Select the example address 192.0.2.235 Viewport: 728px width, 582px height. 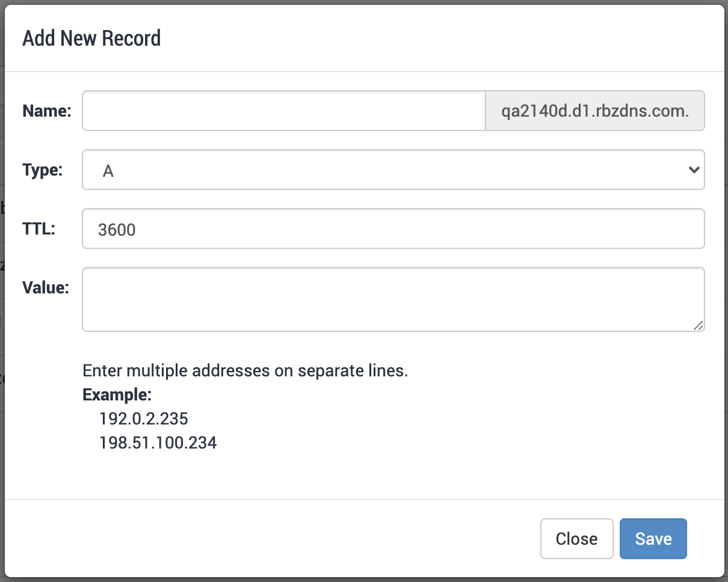(143, 418)
